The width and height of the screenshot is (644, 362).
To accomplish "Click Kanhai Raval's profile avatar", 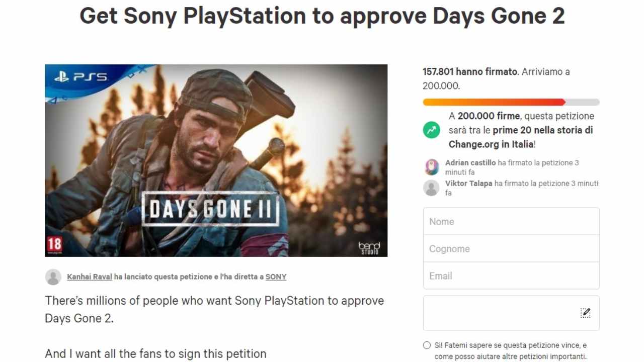I will (x=53, y=277).
